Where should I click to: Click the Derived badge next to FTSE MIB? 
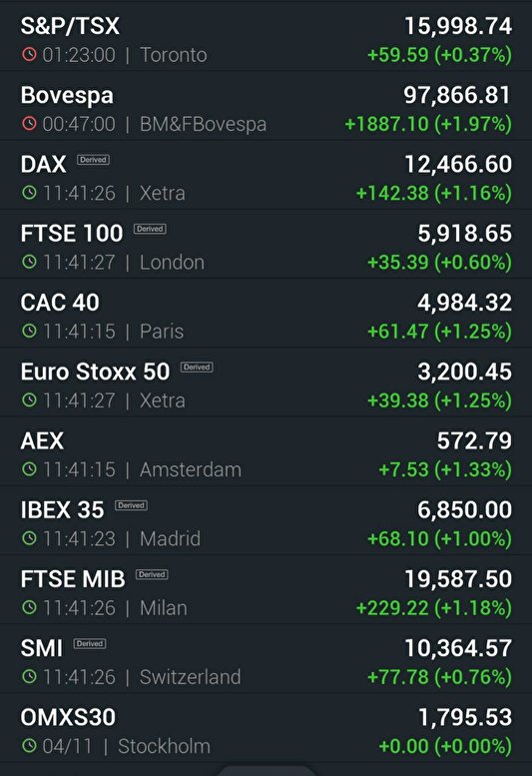coord(152,574)
